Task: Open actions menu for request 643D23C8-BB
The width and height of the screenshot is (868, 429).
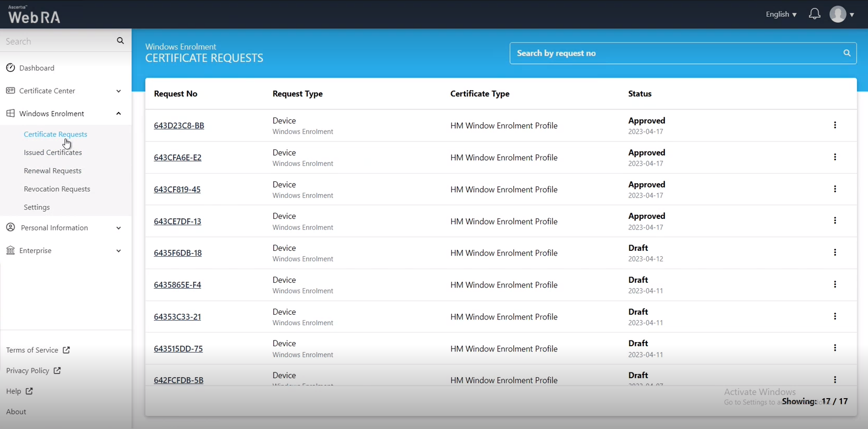Action: [x=835, y=125]
